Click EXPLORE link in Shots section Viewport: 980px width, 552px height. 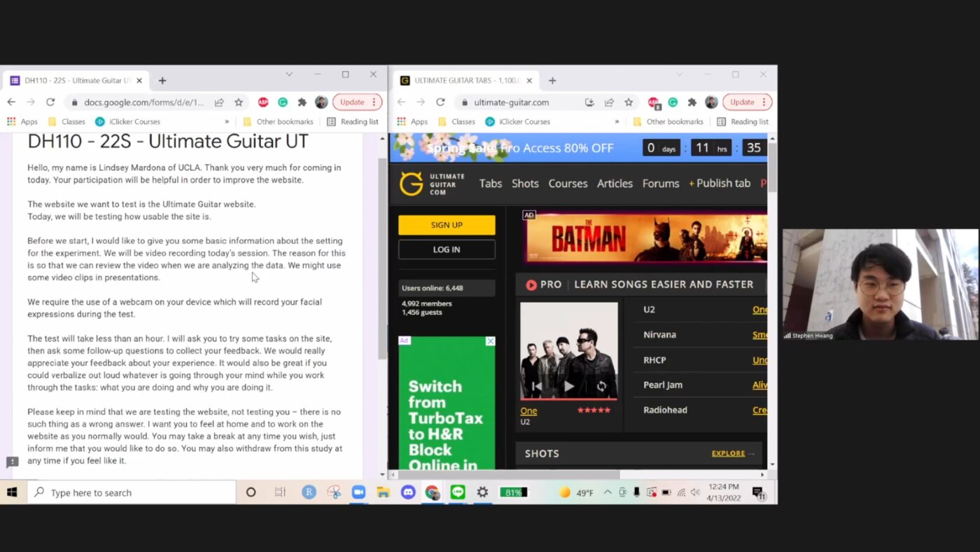coord(728,453)
